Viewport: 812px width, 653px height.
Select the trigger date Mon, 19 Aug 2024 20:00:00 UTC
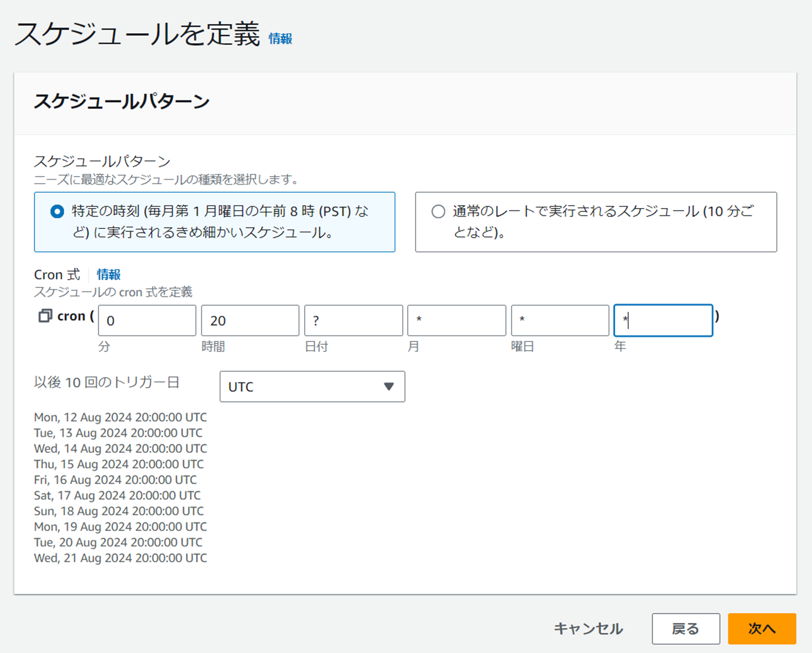coord(120,527)
